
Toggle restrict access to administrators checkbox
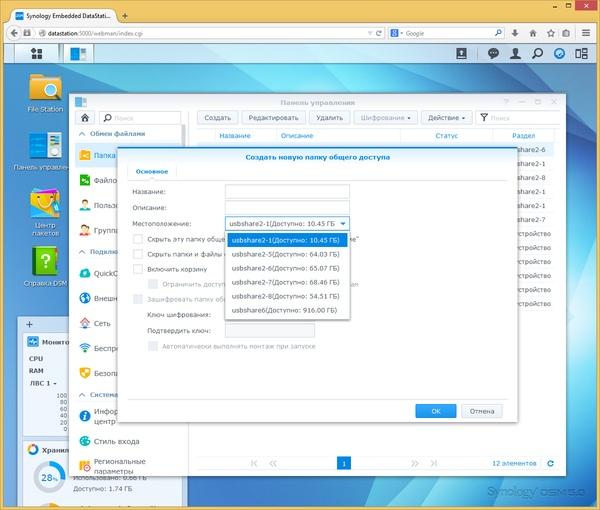pyautogui.click(x=153, y=284)
